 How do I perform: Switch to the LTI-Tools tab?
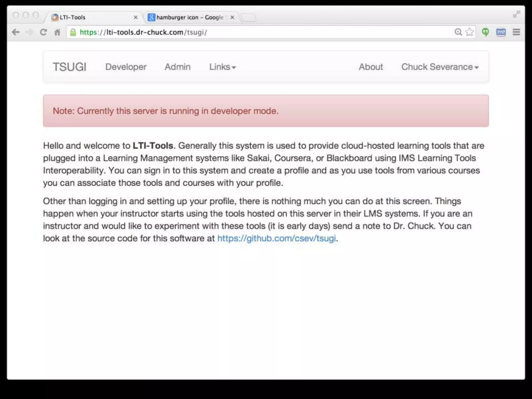[91, 17]
